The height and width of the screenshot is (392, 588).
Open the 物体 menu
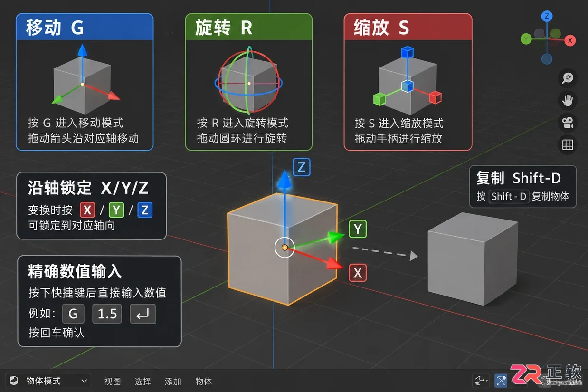tap(203, 381)
